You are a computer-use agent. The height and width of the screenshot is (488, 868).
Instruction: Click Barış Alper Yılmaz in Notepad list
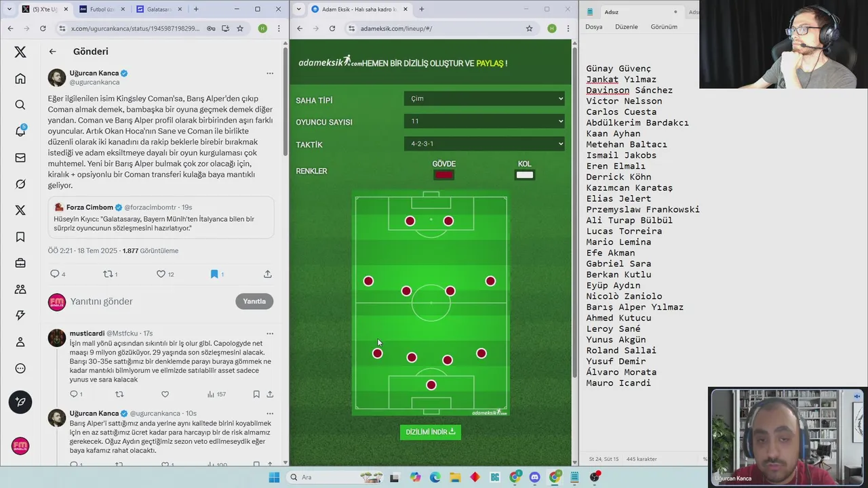(635, 307)
